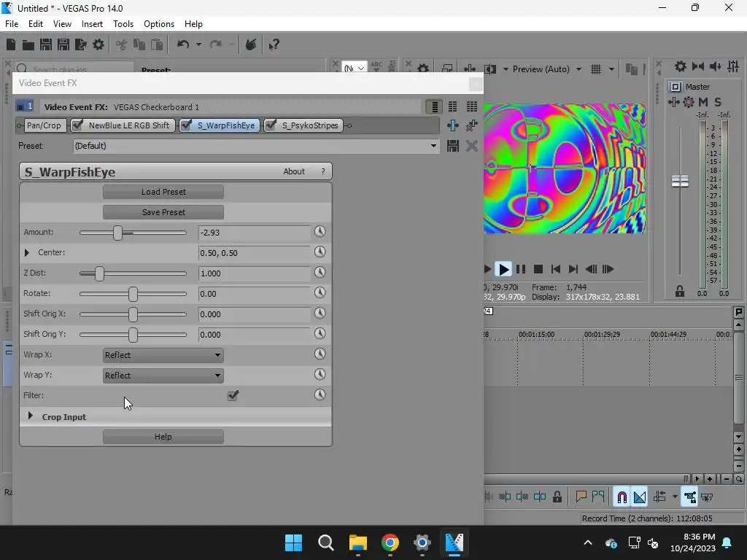Disable the S_PsykoStripes effect checkbox
The image size is (747, 560).
click(271, 125)
